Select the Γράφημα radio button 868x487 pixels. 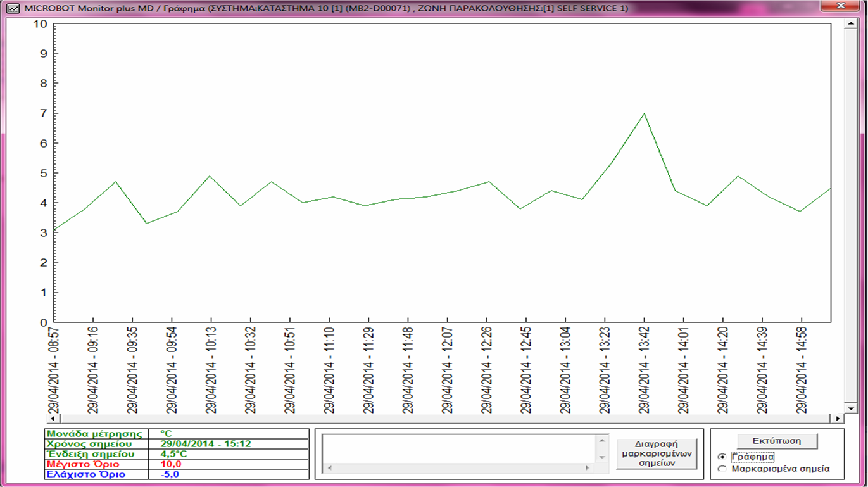pyautogui.click(x=722, y=457)
